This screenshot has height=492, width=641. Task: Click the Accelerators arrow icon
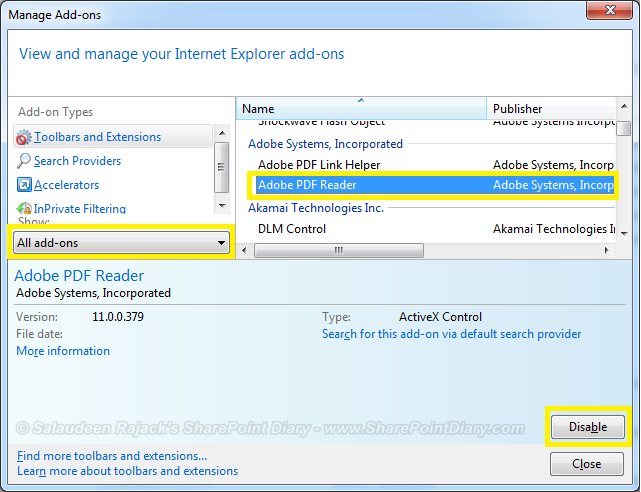pyautogui.click(x=24, y=185)
